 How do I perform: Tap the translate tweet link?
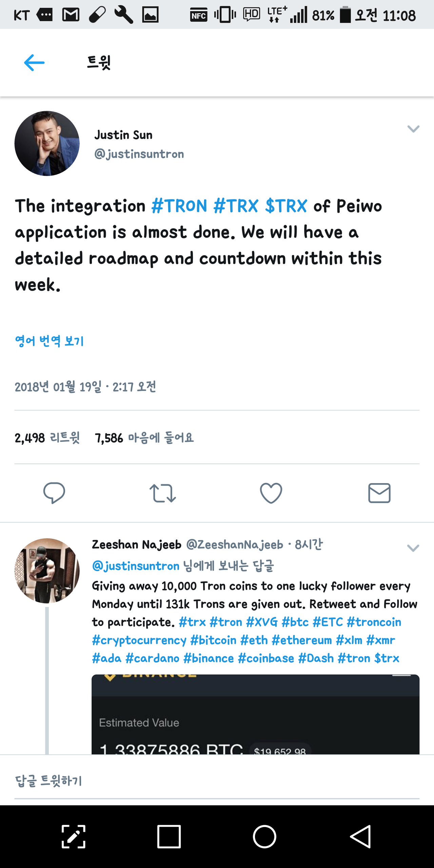click(x=50, y=341)
